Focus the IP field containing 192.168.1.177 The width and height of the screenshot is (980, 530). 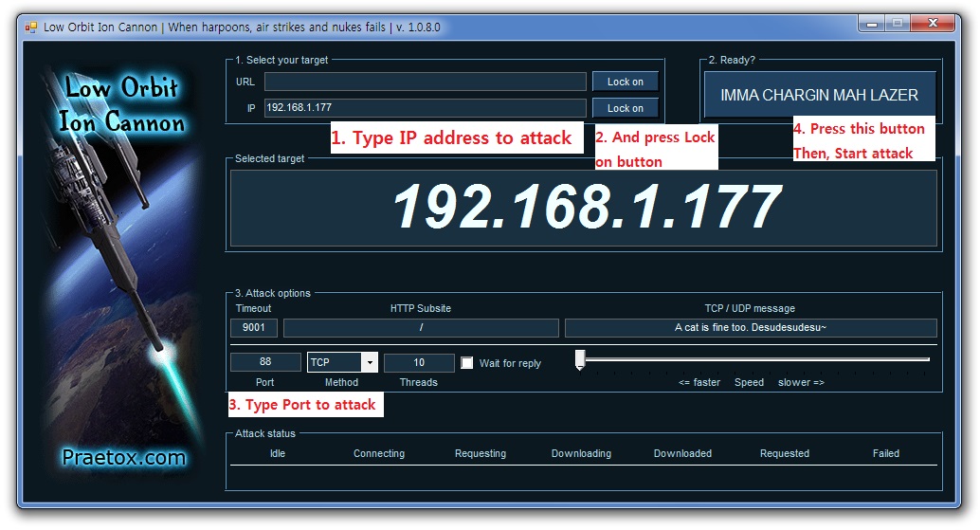(425, 108)
